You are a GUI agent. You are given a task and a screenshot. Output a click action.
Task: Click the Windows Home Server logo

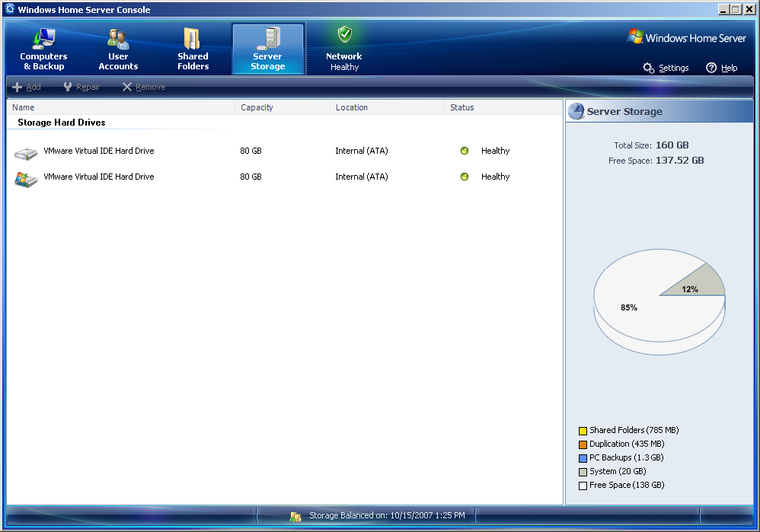click(x=686, y=38)
